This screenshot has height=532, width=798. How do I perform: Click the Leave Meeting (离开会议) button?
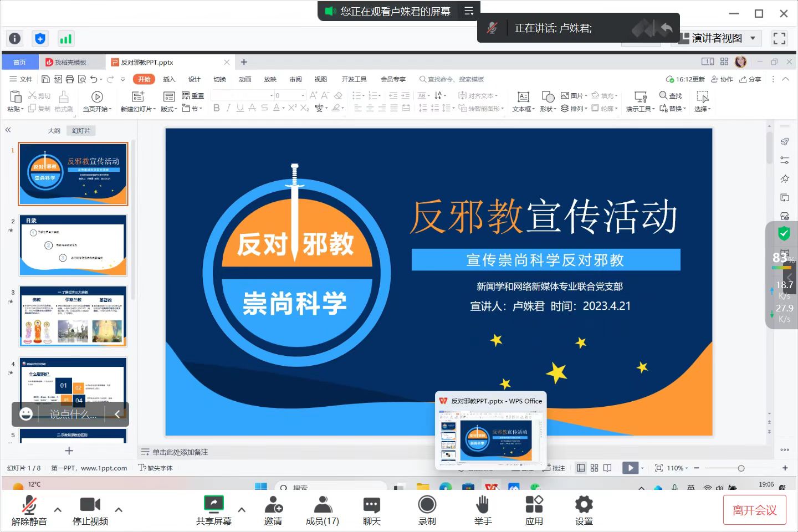coord(754,510)
